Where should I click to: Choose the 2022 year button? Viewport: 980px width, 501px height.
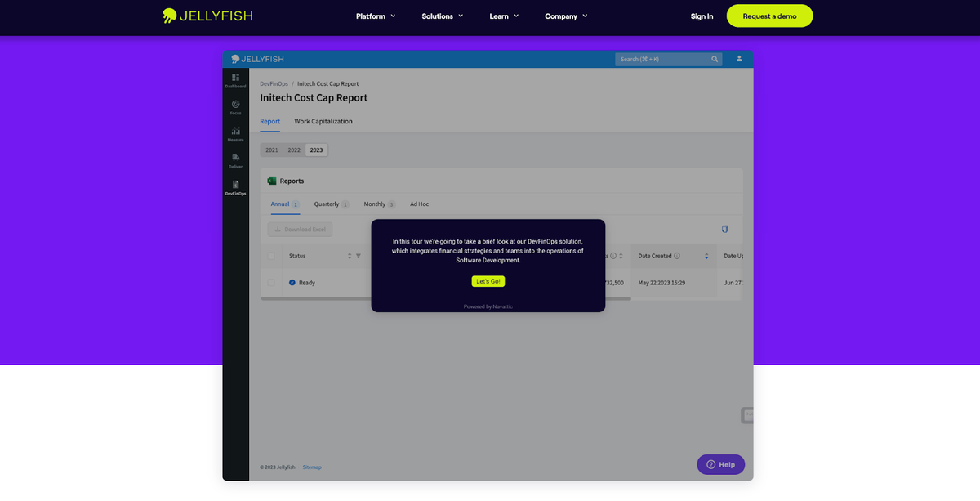294,150
